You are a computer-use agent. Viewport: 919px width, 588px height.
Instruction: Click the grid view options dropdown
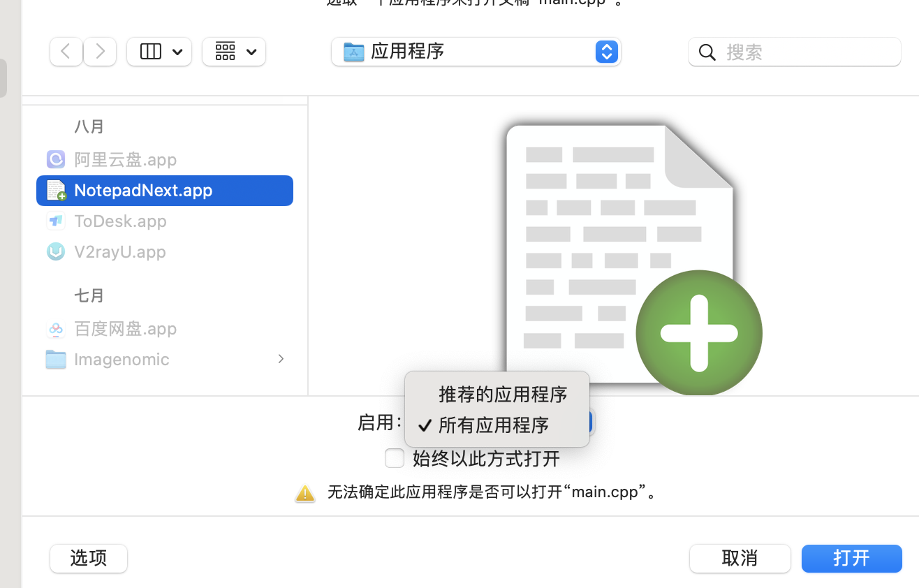233,51
